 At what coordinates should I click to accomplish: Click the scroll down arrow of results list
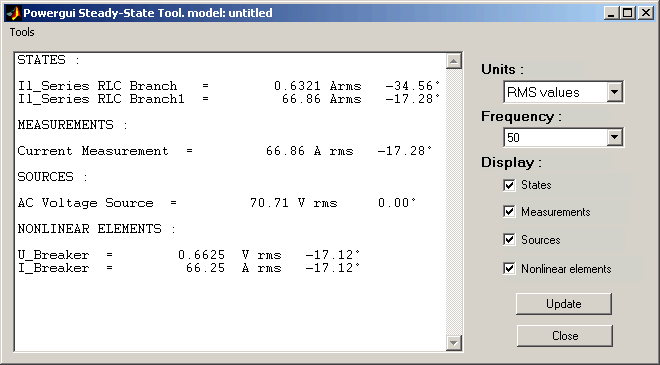click(453, 342)
